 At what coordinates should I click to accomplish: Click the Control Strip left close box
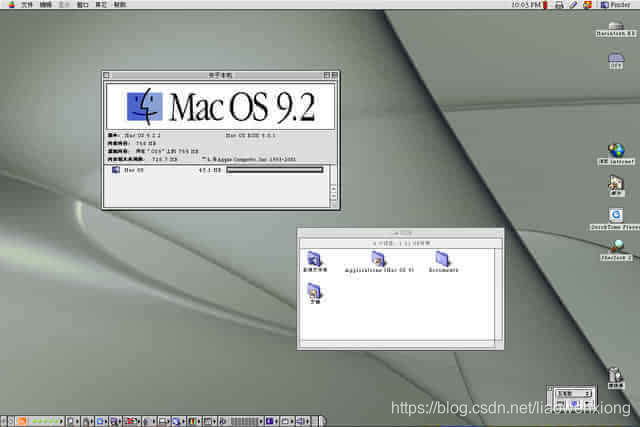click(x=3, y=421)
